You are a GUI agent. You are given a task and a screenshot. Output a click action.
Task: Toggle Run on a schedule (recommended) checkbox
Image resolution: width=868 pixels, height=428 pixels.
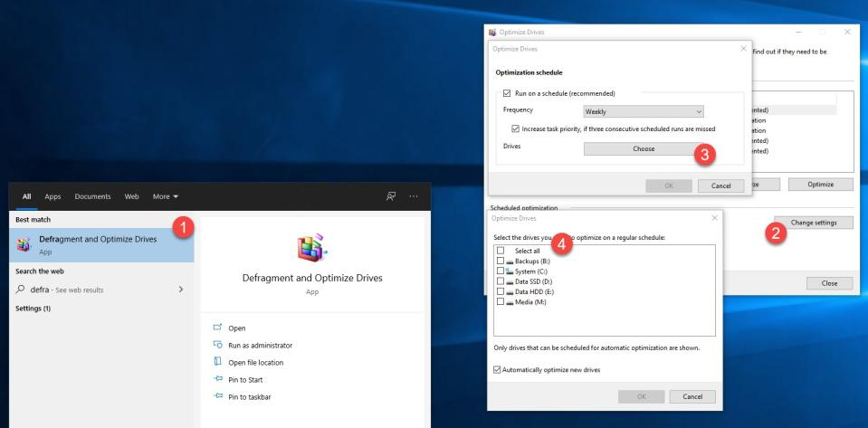(x=507, y=93)
